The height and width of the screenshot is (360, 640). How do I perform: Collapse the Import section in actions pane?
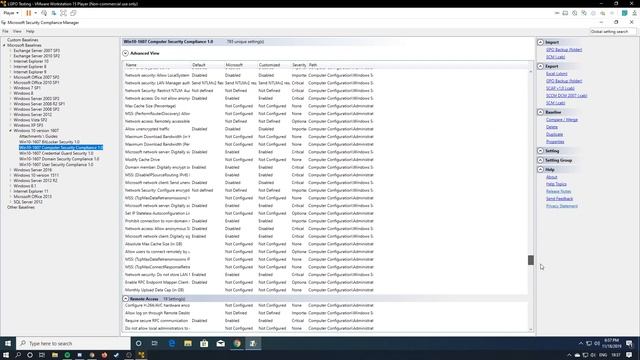(x=540, y=42)
